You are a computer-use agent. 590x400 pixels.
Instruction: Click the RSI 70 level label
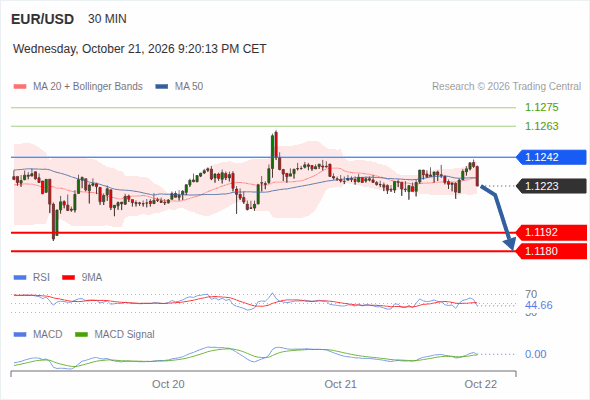pos(531,294)
